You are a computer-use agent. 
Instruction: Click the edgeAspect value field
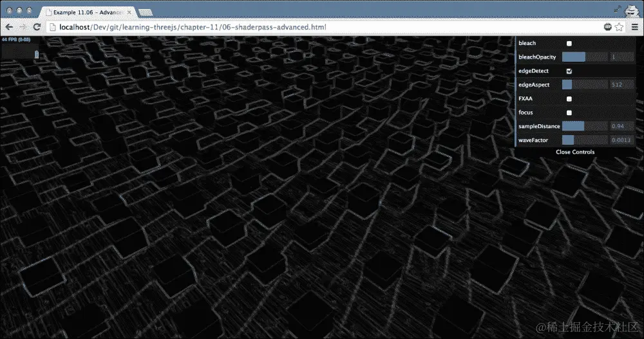(621, 84)
